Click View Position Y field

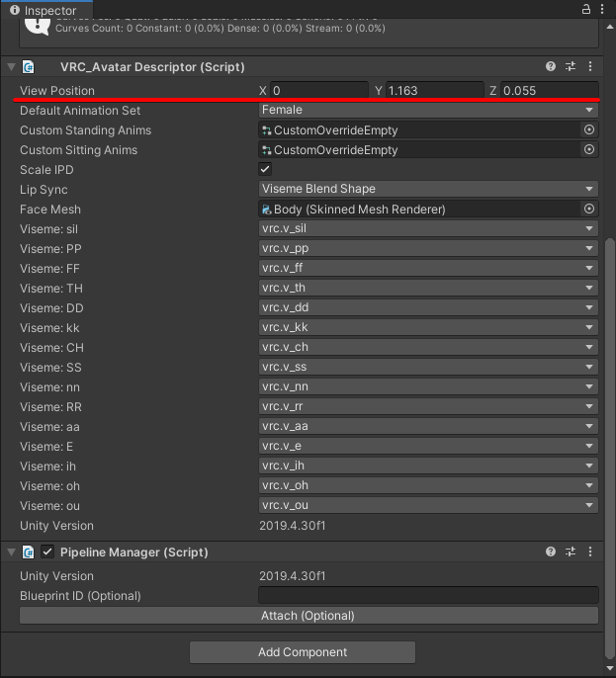(x=435, y=90)
